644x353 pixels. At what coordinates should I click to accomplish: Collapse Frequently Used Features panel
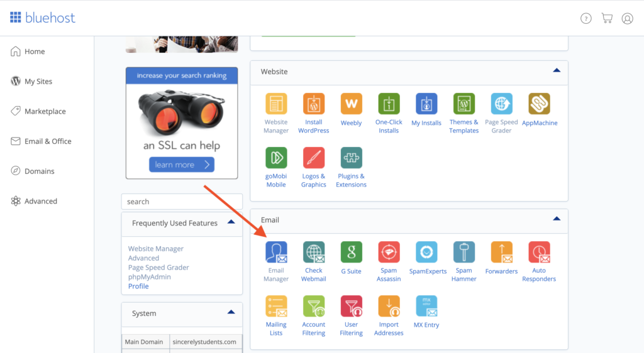click(x=231, y=222)
